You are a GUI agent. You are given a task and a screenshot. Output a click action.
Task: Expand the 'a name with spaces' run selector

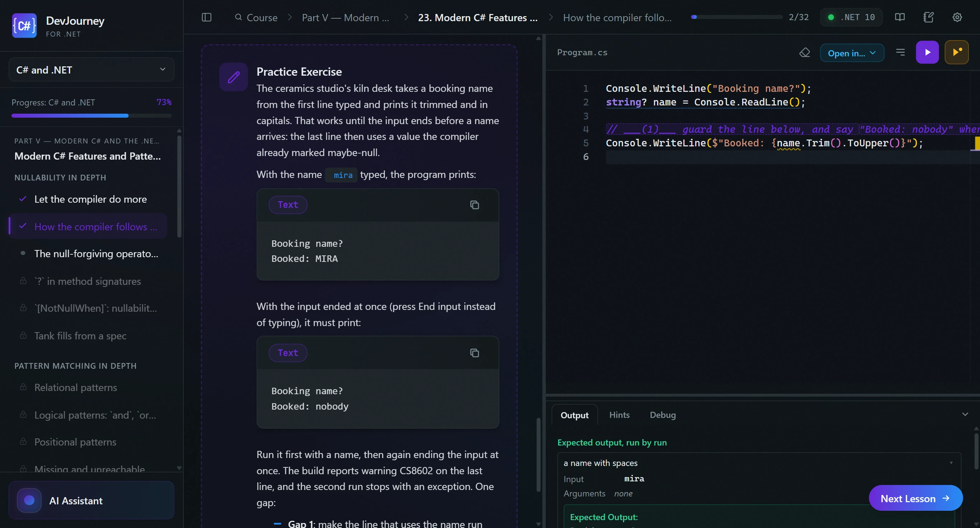click(x=759, y=463)
